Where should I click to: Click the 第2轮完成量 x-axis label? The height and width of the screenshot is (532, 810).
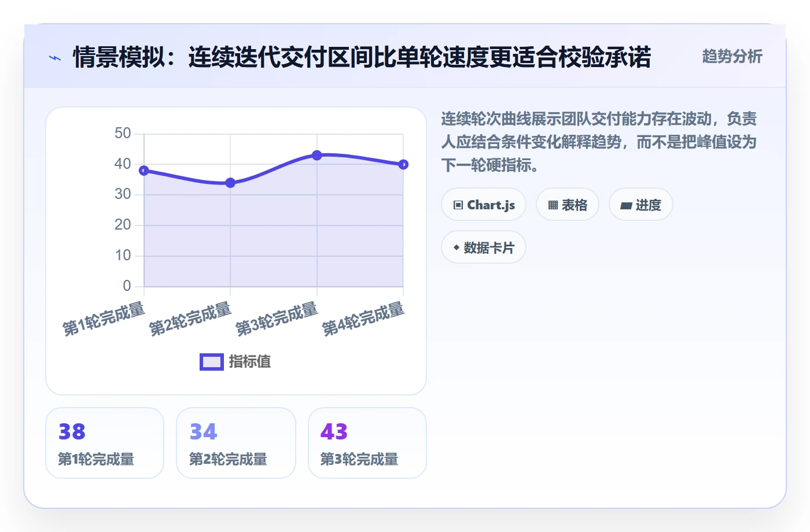point(190,319)
